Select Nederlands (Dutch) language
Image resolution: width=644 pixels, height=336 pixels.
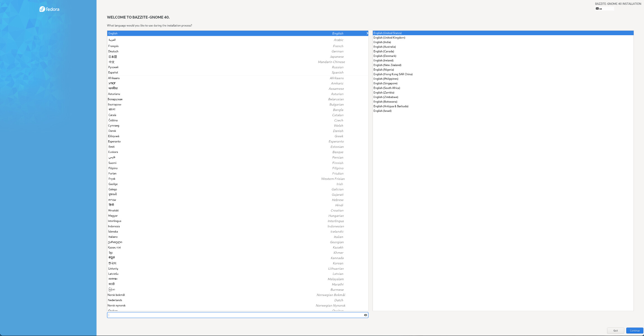pyautogui.click(x=237, y=300)
